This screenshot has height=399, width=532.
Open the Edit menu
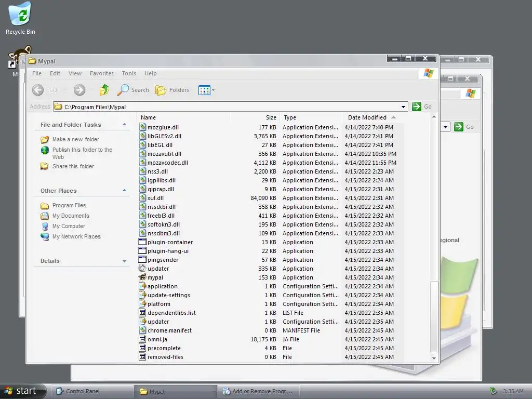(x=55, y=73)
